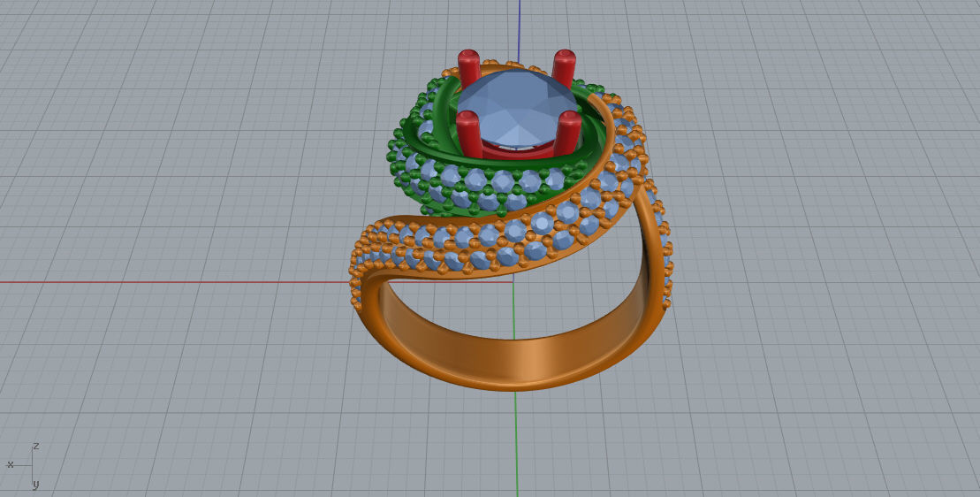The width and height of the screenshot is (980, 497).
Task: Click the world axes icon
Action: tap(24, 466)
